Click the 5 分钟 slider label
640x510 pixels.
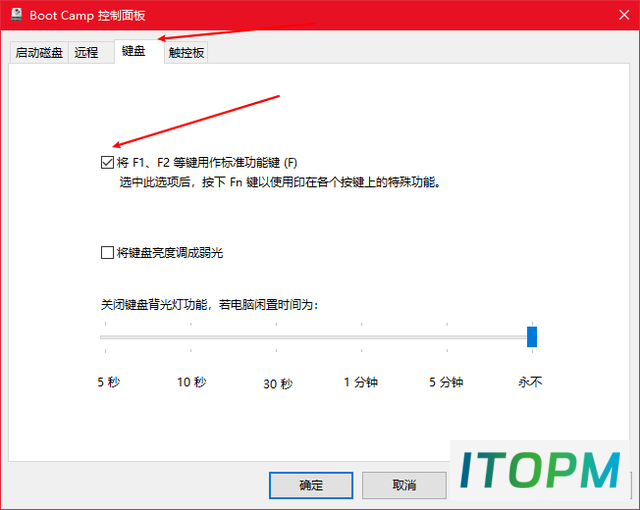click(446, 382)
